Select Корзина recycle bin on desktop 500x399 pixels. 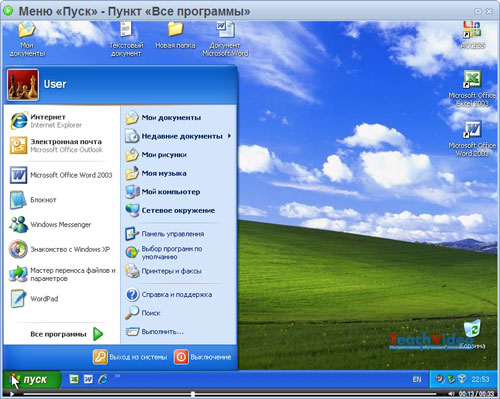[473, 334]
